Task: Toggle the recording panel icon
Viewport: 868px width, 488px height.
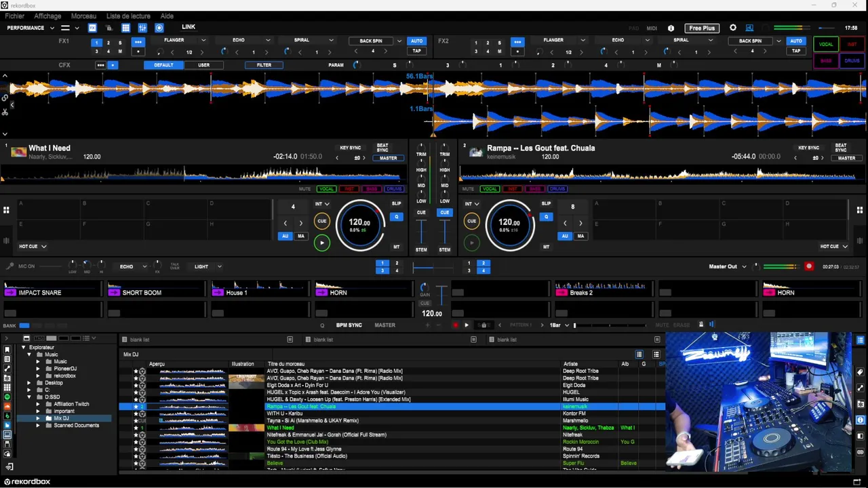Action: 159,28
